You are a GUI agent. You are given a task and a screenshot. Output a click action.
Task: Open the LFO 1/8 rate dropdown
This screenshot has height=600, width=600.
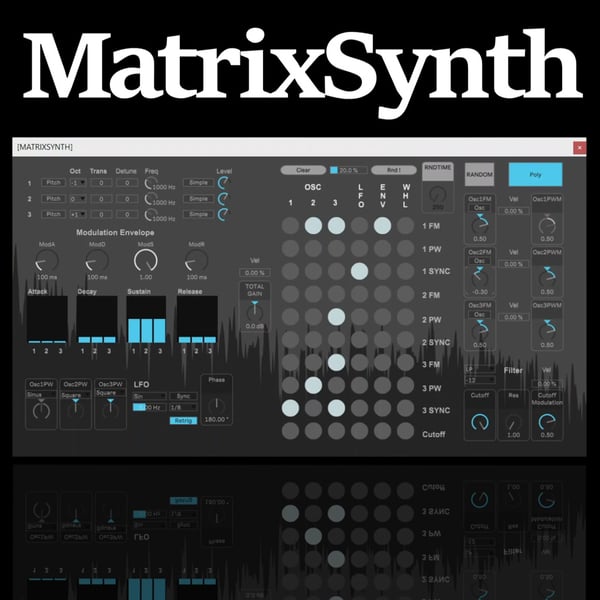[x=183, y=407]
